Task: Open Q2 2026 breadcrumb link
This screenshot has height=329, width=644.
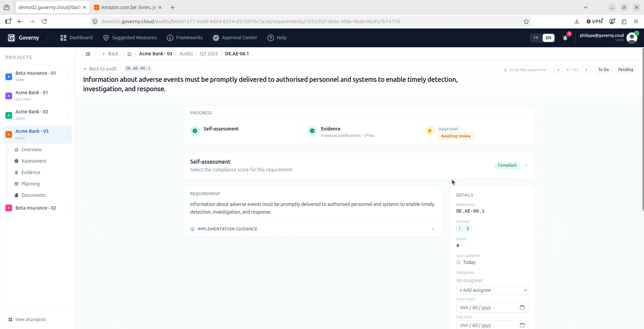Action: [209, 54]
